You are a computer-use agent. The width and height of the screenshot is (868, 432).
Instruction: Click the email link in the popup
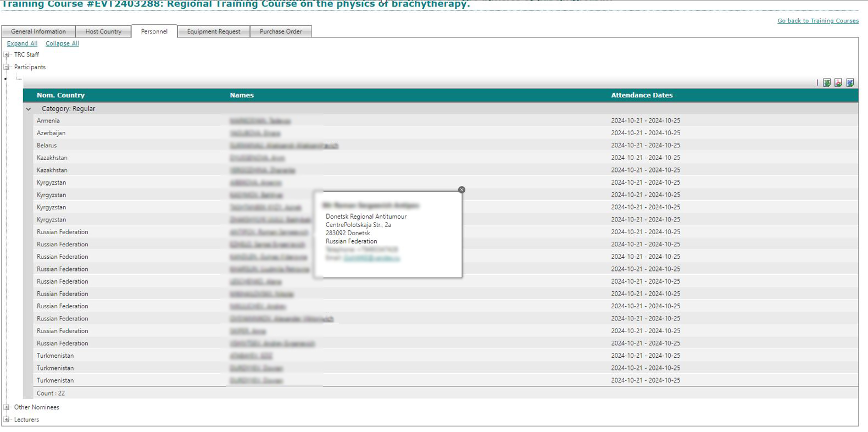[371, 258]
